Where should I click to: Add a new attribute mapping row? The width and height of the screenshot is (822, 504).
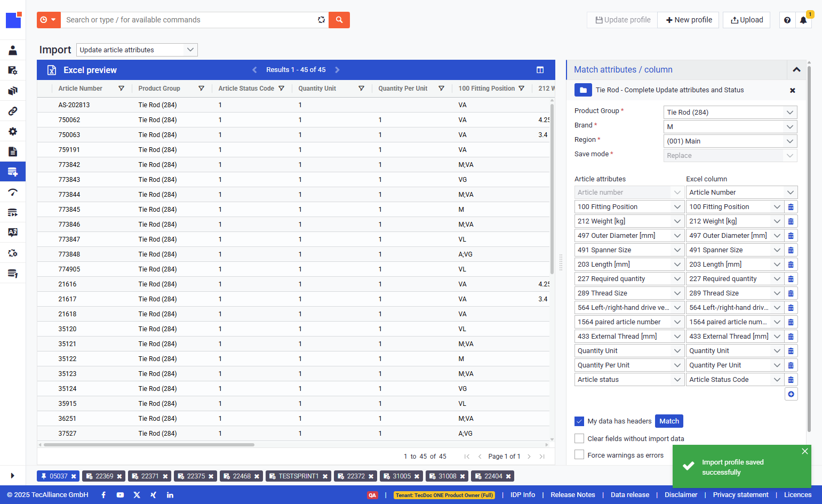coord(791,394)
